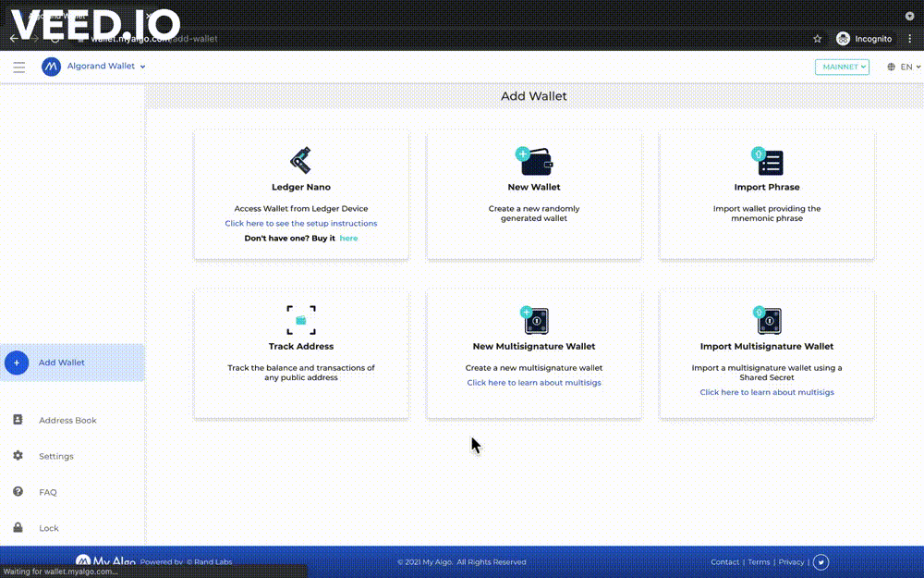Click the Settings gear icon

pyautogui.click(x=18, y=455)
